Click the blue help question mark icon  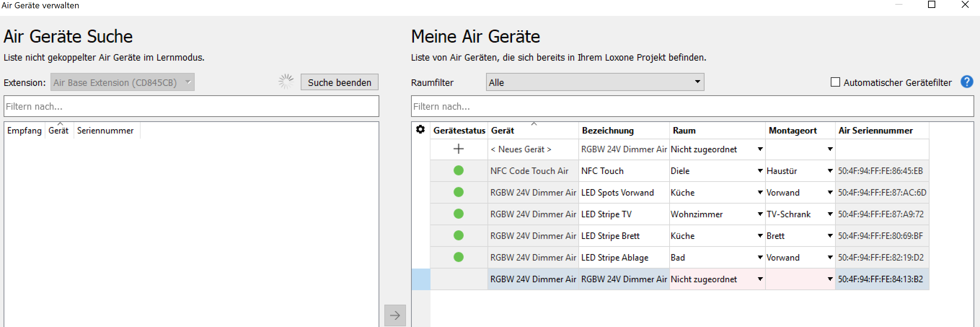click(967, 82)
